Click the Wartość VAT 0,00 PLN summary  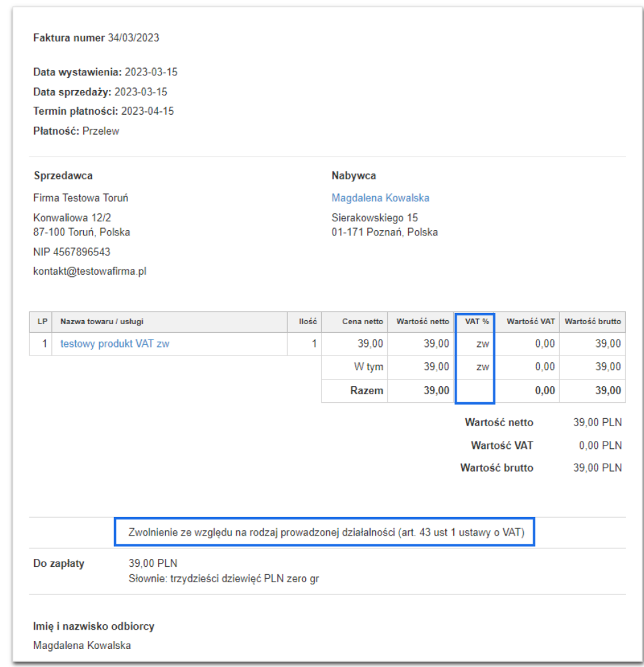point(600,446)
